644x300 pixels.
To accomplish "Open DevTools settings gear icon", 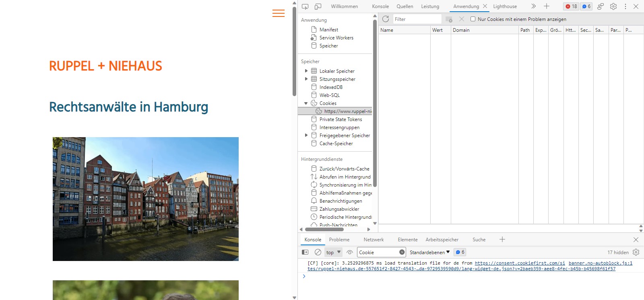I will (613, 6).
